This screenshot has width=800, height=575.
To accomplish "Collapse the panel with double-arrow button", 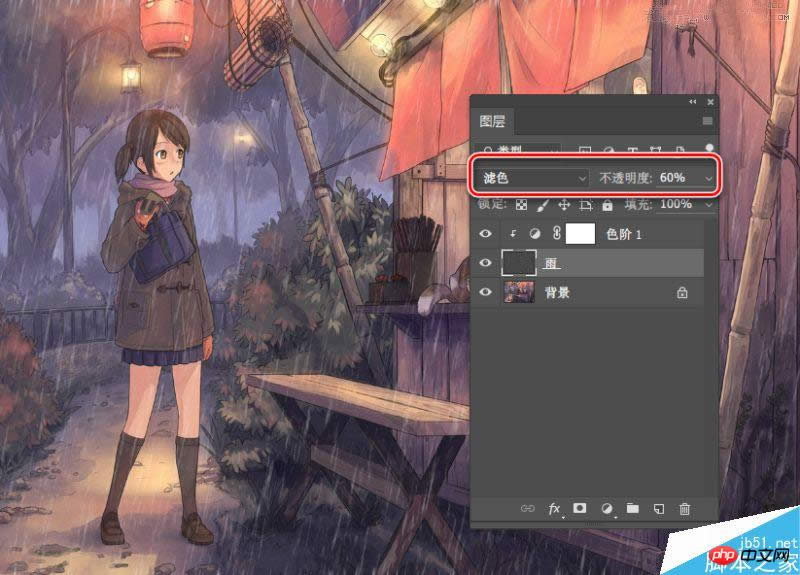I will tap(692, 102).
